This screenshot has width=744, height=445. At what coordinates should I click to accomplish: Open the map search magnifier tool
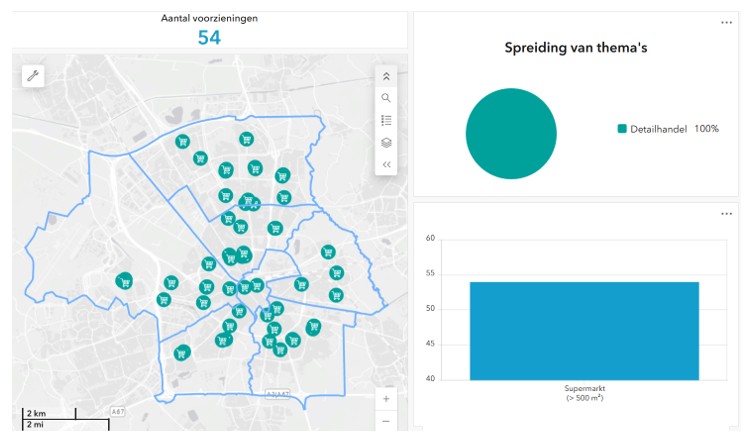coord(386,98)
